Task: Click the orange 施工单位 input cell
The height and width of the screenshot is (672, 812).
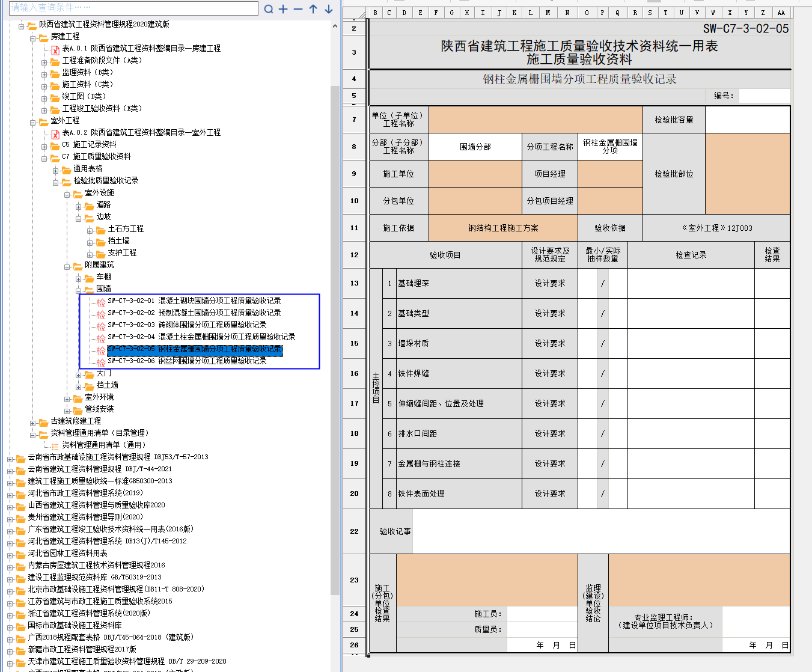Action: (x=475, y=174)
